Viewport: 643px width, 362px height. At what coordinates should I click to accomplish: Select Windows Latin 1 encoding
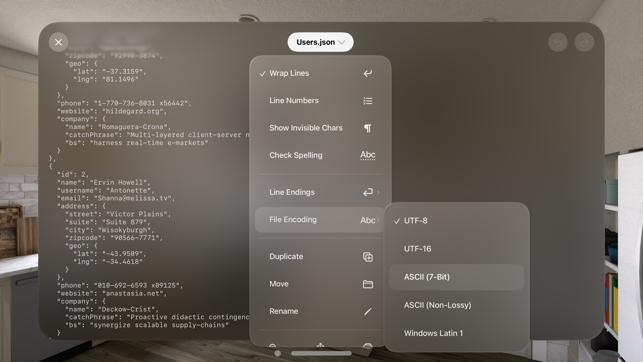(x=456, y=333)
